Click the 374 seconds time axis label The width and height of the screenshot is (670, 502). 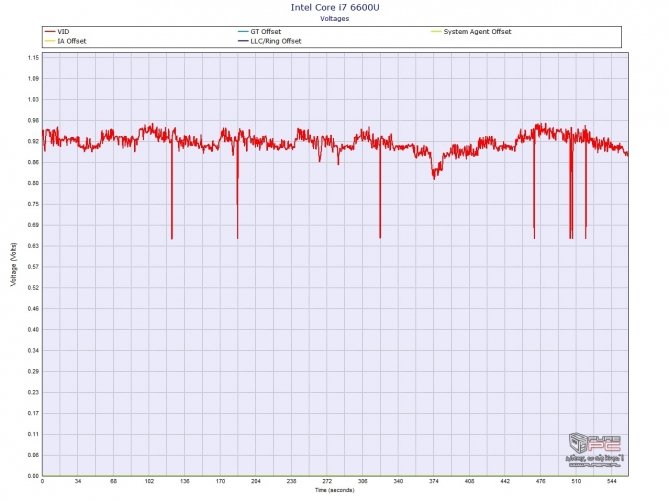(434, 481)
